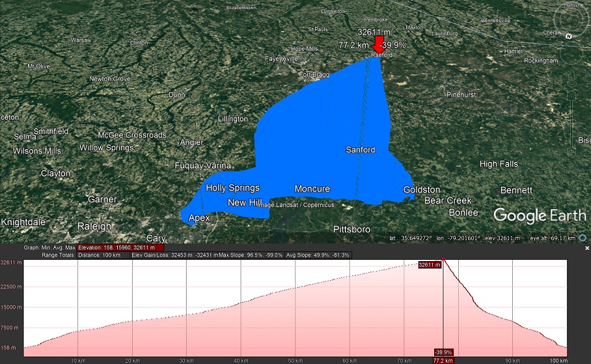Click the Sanford label on the map
Screen dimensions: 591x364
click(x=360, y=150)
